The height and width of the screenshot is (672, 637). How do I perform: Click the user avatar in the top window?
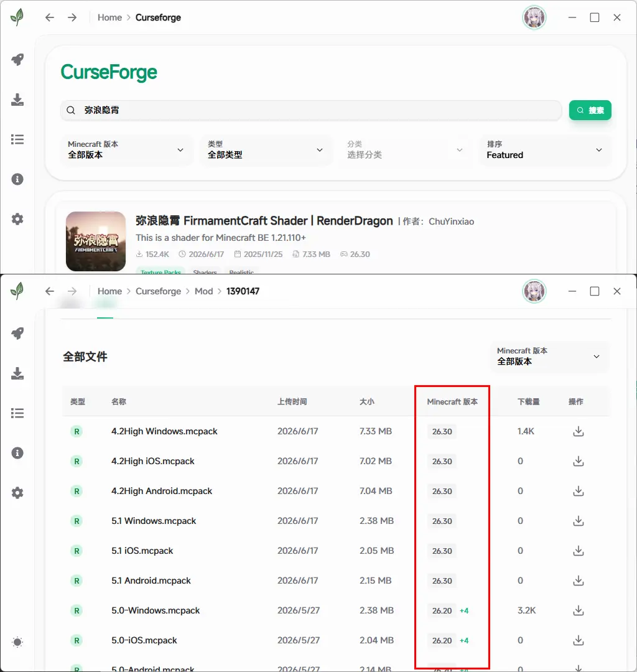[x=534, y=17]
